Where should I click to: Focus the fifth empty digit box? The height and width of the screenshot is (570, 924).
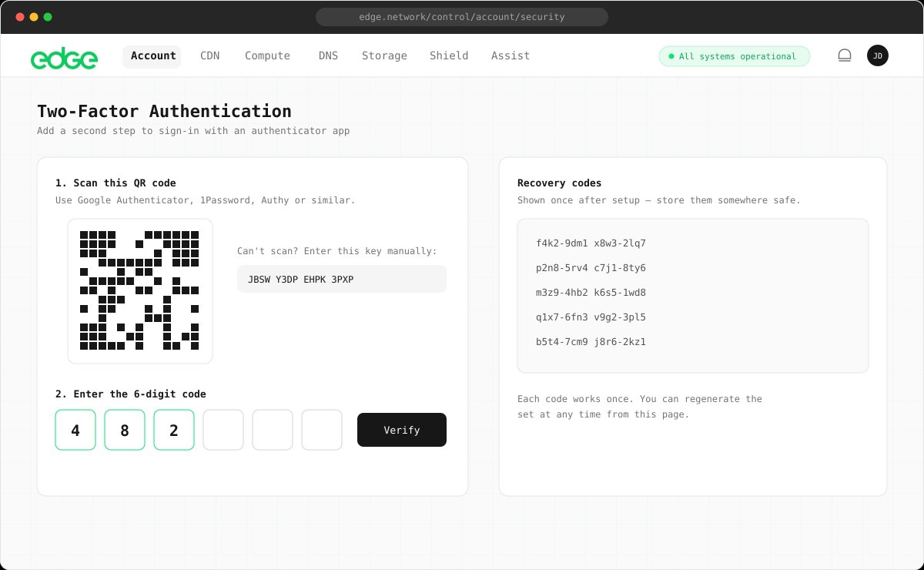click(273, 430)
